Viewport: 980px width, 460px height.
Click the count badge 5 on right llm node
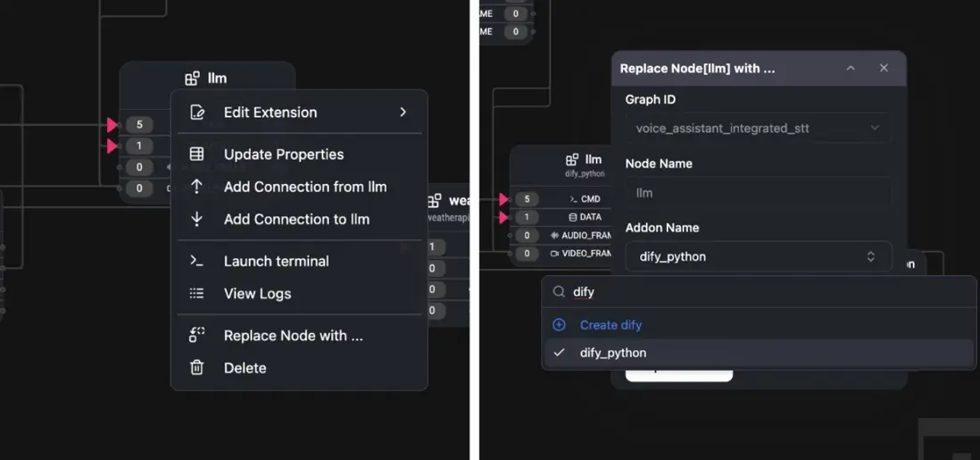(527, 200)
